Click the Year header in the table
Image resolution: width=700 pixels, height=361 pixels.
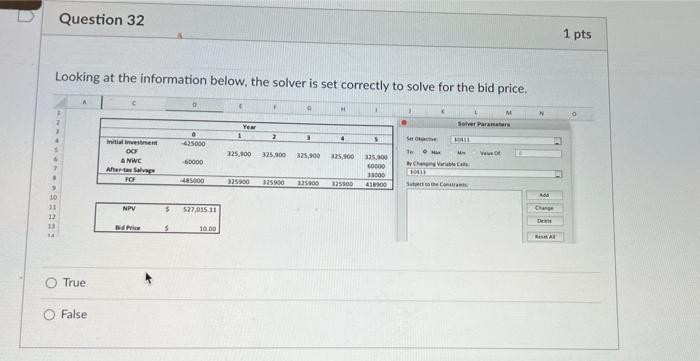(249, 127)
